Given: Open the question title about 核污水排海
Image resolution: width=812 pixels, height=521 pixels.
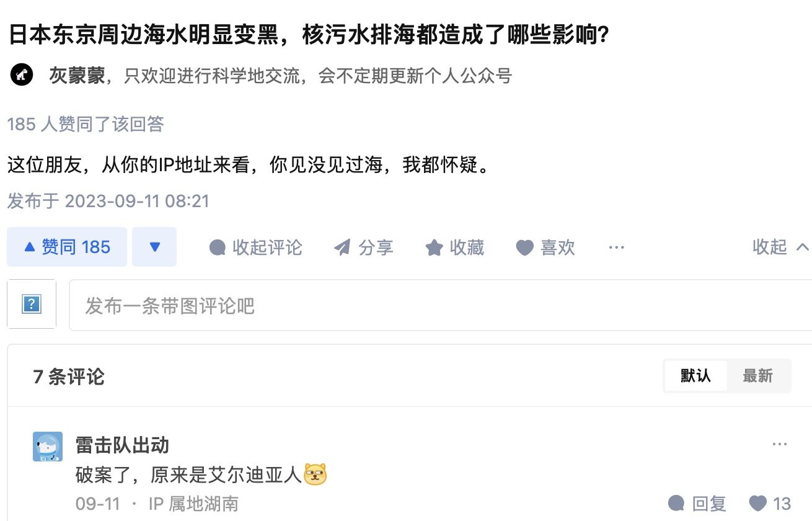Looking at the screenshot, I should coord(308,35).
